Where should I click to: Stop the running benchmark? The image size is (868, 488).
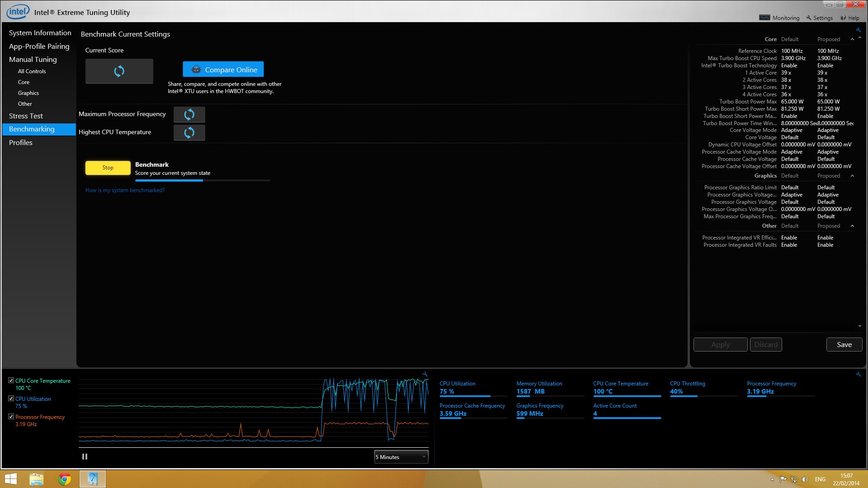tap(108, 168)
